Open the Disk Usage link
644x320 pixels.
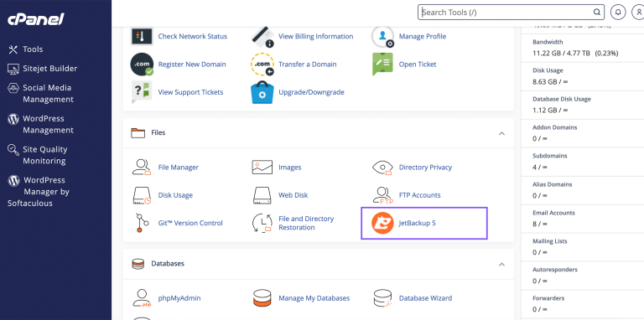(175, 195)
